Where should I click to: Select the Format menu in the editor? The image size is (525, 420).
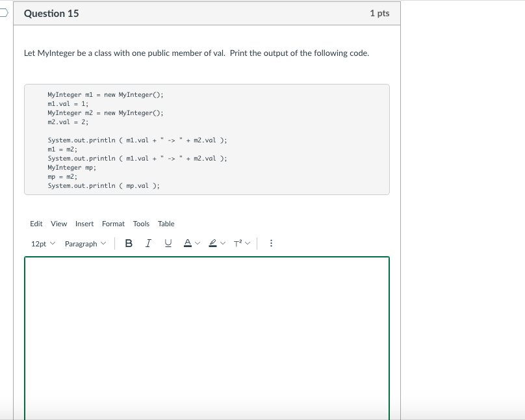113,224
